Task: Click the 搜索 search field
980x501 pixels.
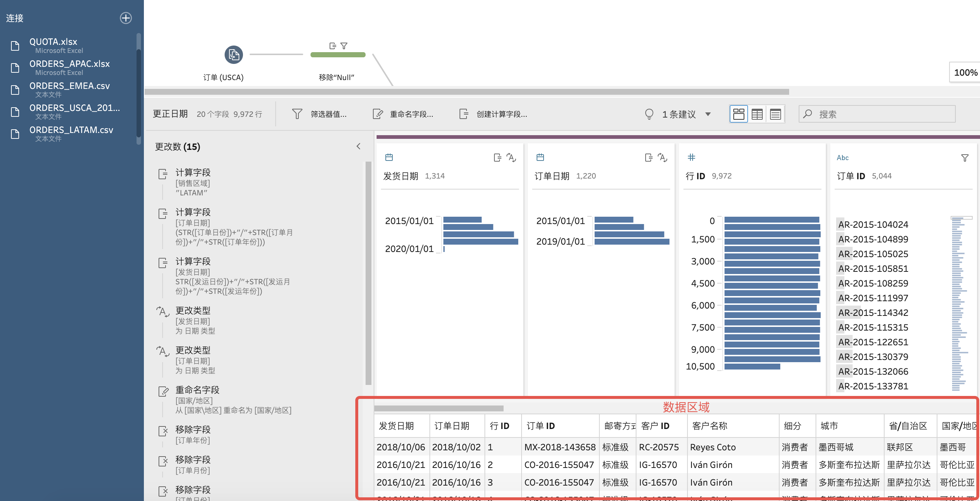Action: point(877,114)
